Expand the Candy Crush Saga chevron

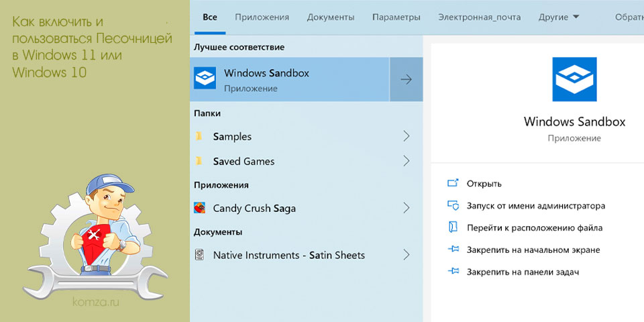pos(407,208)
